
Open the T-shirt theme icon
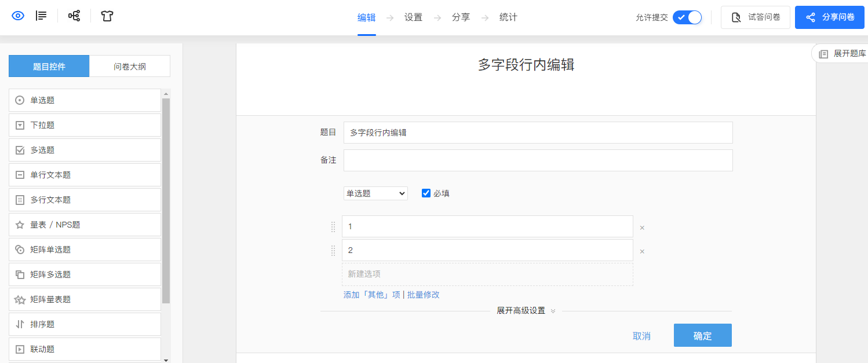[107, 16]
